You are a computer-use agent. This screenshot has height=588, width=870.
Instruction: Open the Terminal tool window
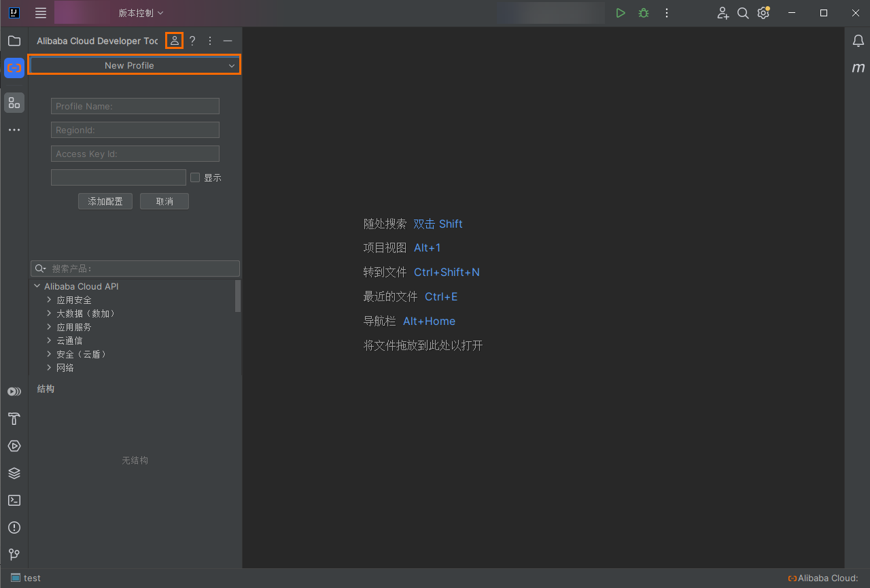tap(14, 500)
